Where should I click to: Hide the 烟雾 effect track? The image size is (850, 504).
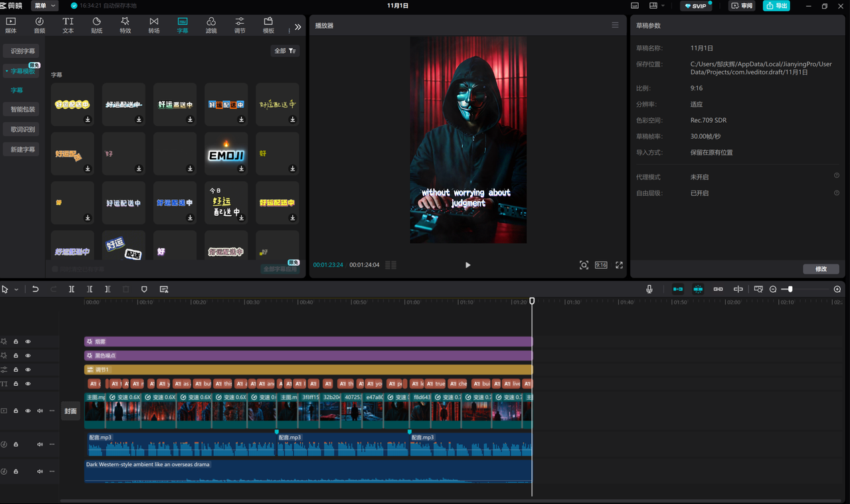[x=28, y=341]
